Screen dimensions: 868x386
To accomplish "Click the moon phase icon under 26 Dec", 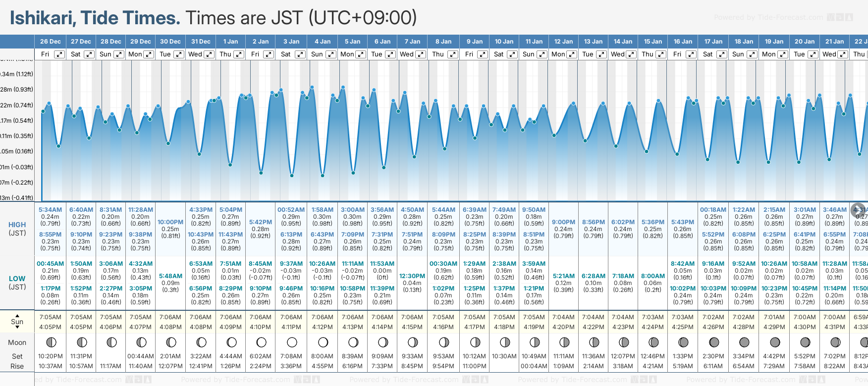I will [51, 342].
